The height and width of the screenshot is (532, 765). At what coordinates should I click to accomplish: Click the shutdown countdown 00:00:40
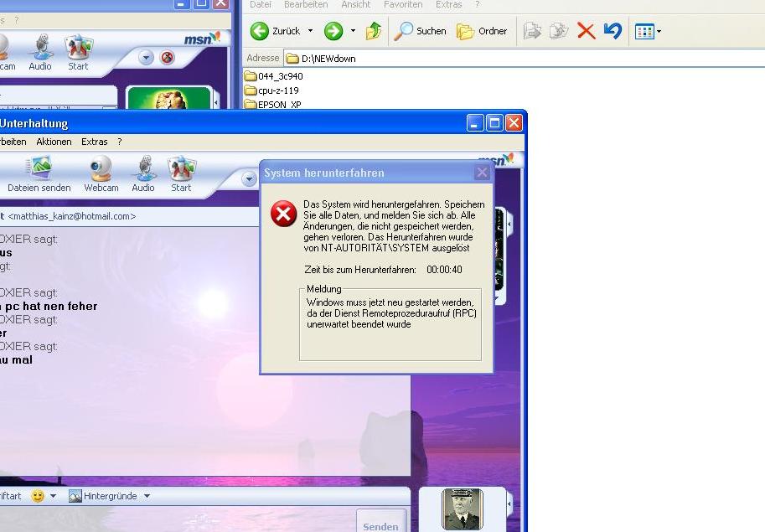444,270
